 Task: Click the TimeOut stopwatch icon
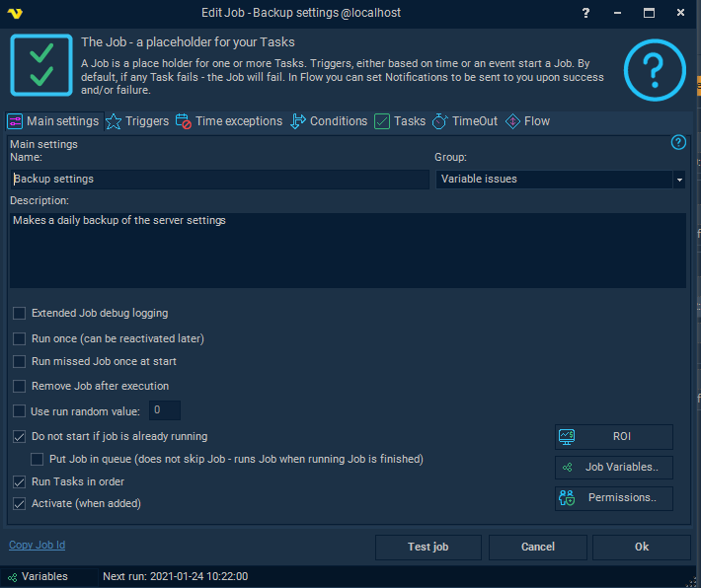(x=440, y=121)
